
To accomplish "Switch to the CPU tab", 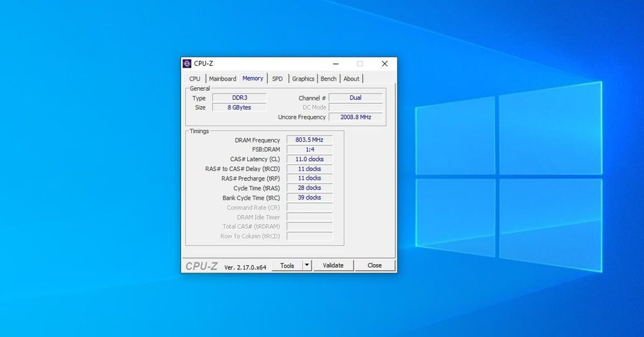I will [194, 79].
